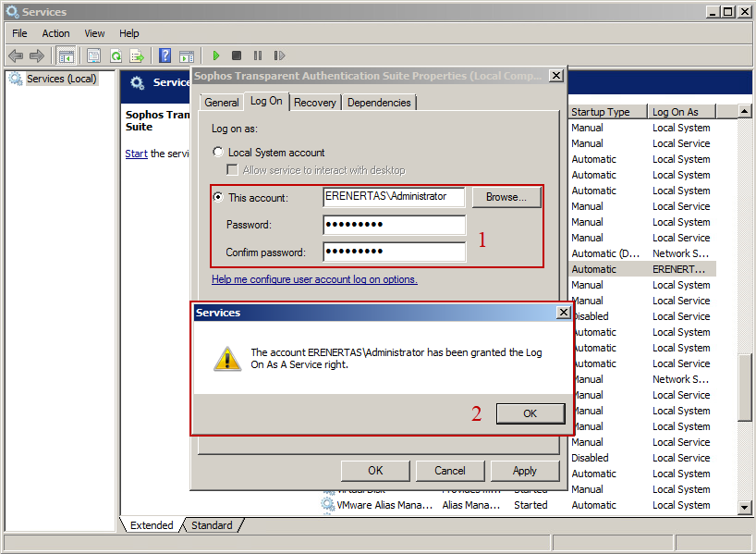Open the Action menu

[56, 33]
